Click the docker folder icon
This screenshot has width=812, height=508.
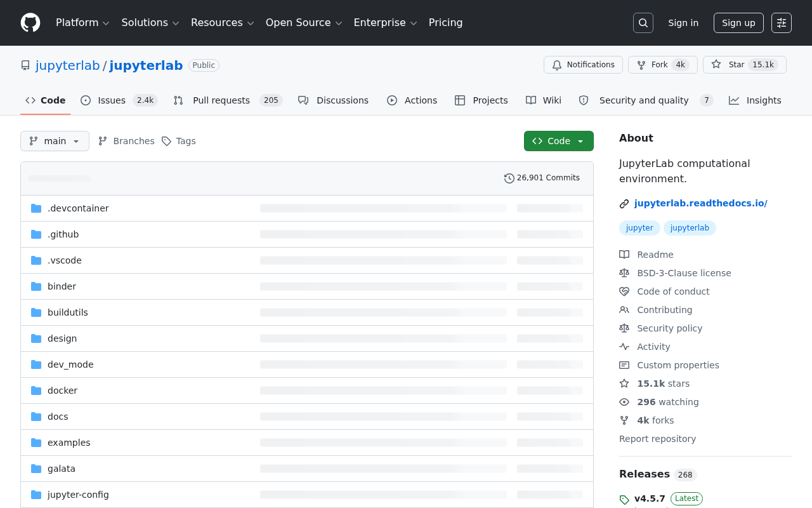36,391
